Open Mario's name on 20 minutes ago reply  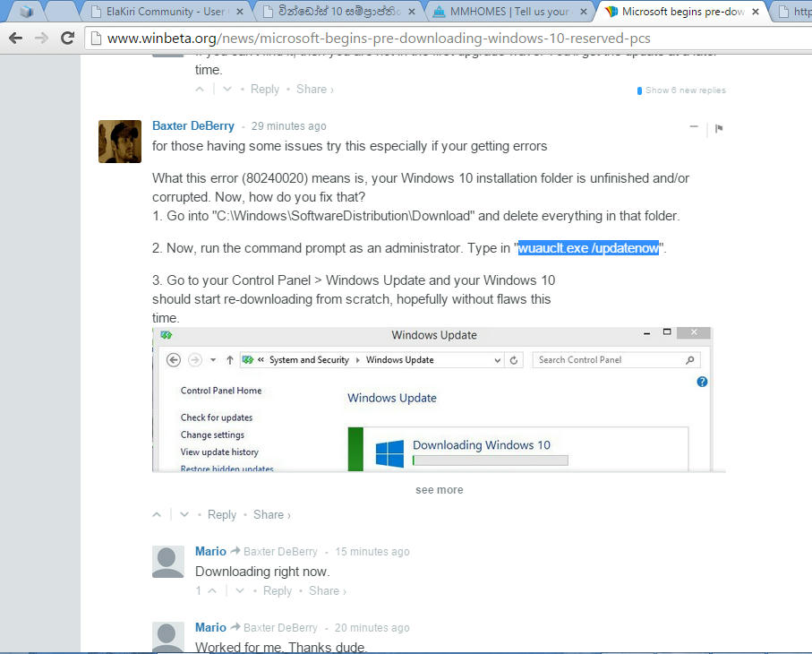pos(210,627)
